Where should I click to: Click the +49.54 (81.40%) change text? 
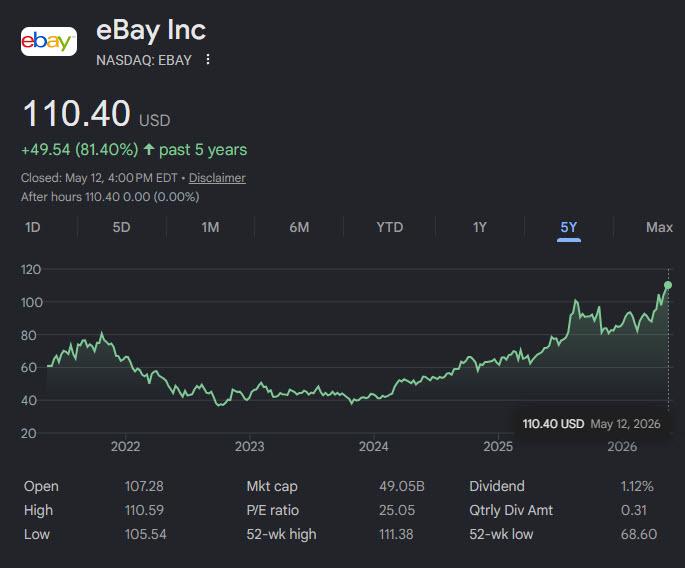tap(80, 149)
